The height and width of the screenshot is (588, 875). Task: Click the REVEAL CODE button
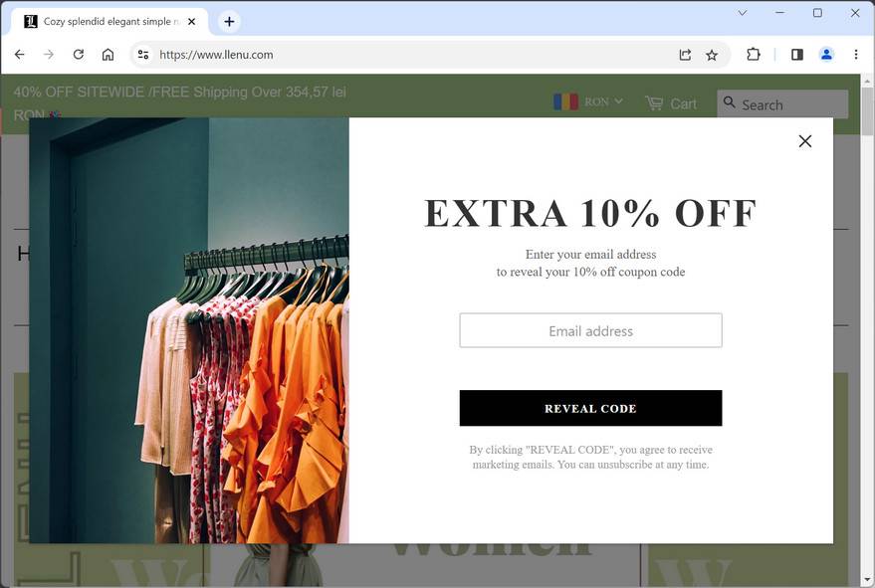click(x=590, y=408)
